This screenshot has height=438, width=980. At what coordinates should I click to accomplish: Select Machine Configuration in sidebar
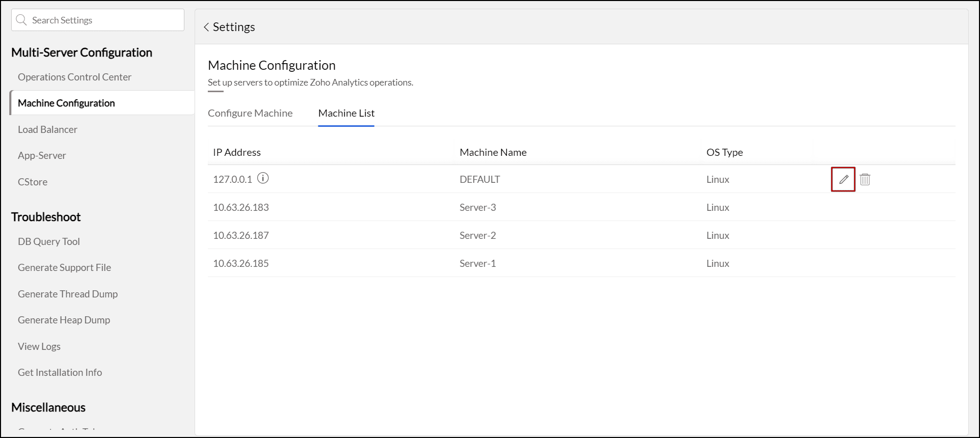66,103
